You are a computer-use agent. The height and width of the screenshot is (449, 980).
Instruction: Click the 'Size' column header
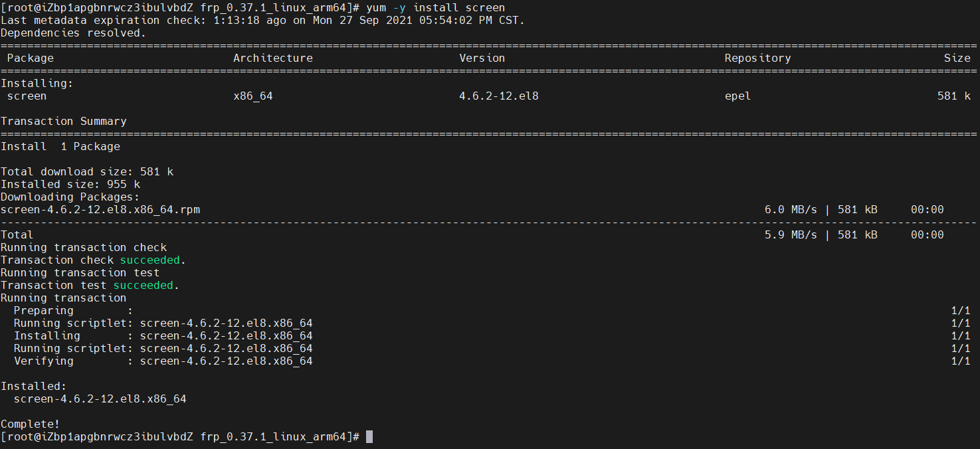[957, 58]
